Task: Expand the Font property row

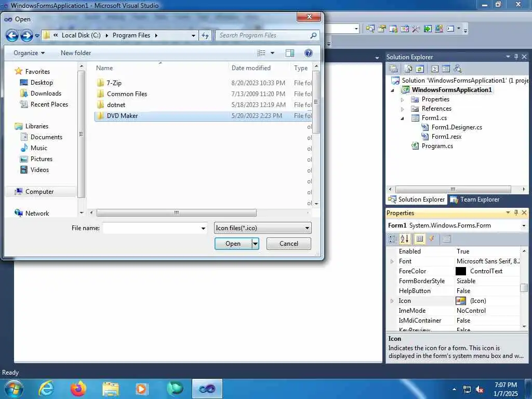Action: point(392,262)
